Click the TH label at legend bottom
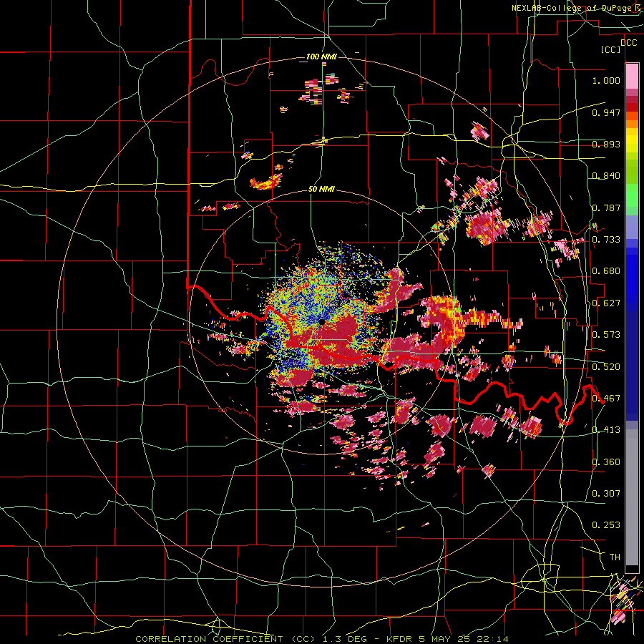The image size is (644, 644). 615,557
